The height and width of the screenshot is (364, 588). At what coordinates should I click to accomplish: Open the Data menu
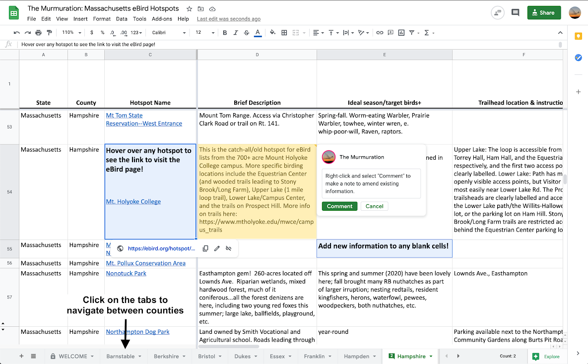(122, 19)
